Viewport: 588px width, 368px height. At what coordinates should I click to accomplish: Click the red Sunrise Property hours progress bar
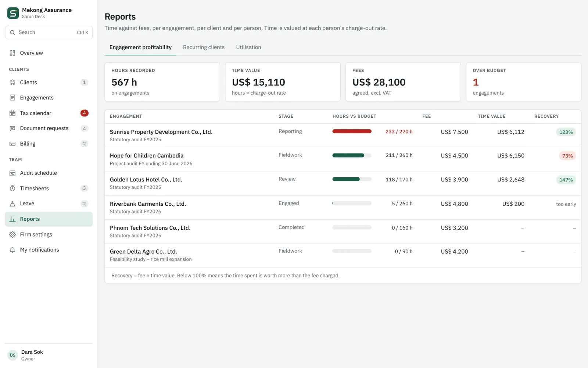352,131
